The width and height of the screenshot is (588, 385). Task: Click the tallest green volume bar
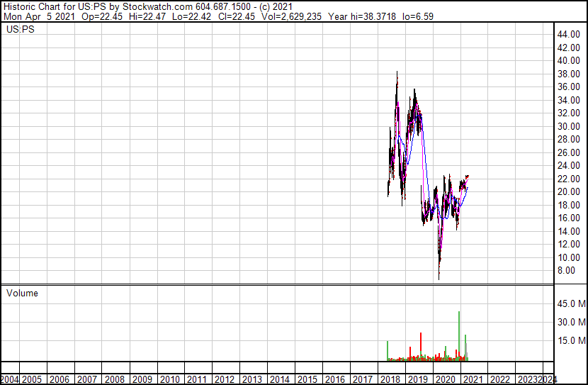pyautogui.click(x=459, y=336)
